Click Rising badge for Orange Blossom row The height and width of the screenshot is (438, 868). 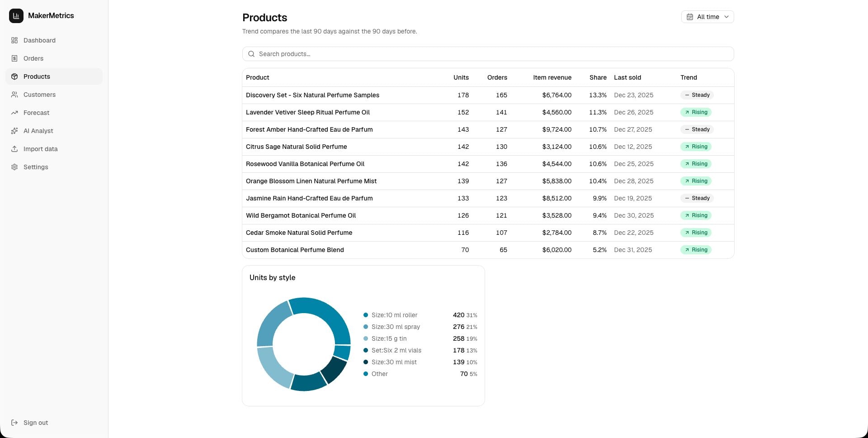pos(696,181)
